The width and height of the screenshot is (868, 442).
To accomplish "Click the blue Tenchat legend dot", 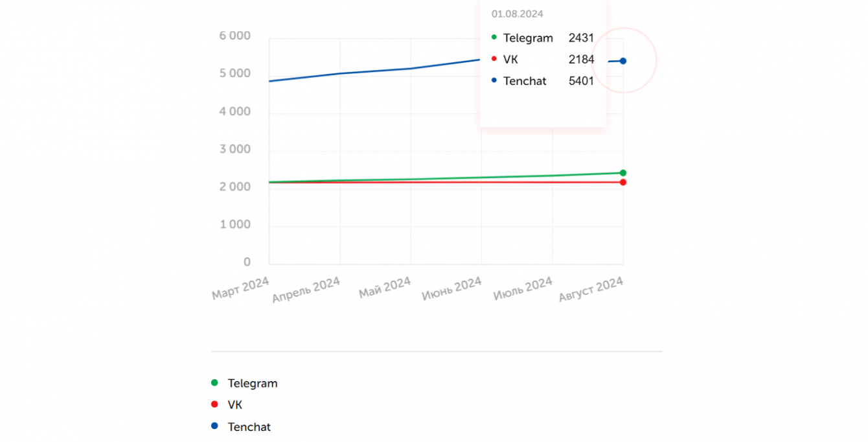I will pyautogui.click(x=214, y=426).
